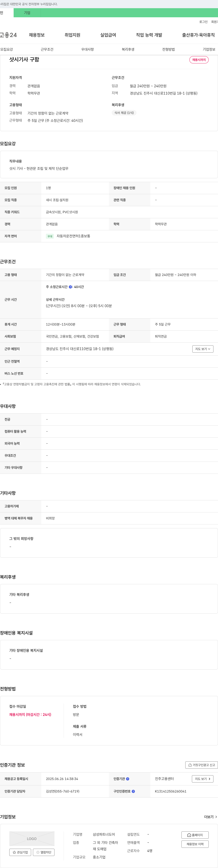Viewport: 218px width, 868px height.
Task: Open 채용정보 main menu
Action: pyautogui.click(x=37, y=35)
